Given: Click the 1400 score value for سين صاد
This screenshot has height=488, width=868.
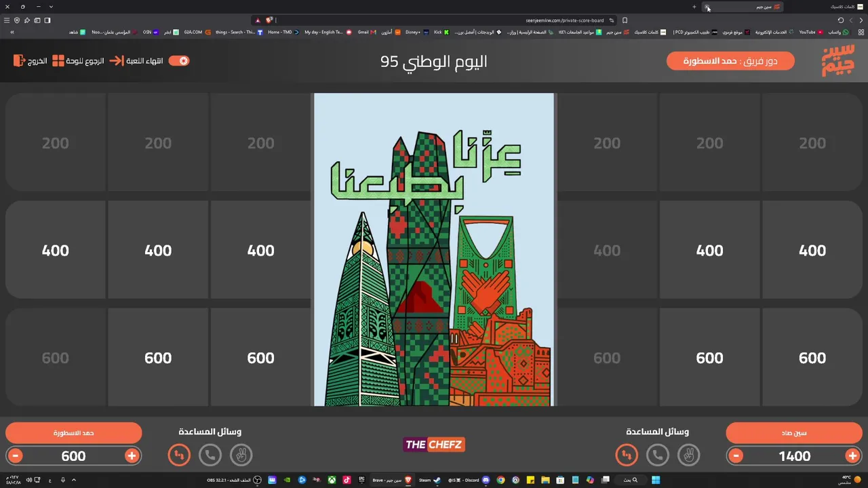Looking at the screenshot, I should tap(794, 456).
